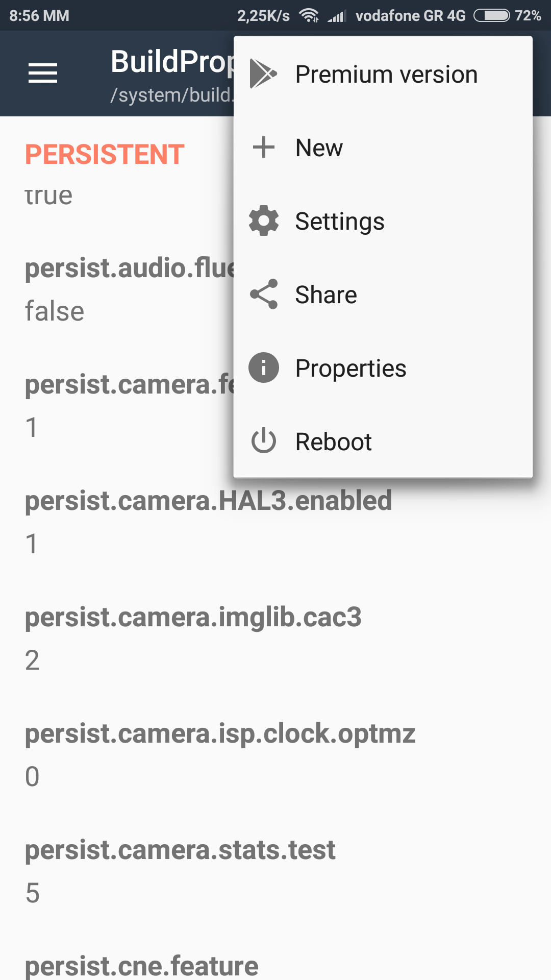The width and height of the screenshot is (551, 980).
Task: Choose Reboot from the menu
Action: [334, 442]
